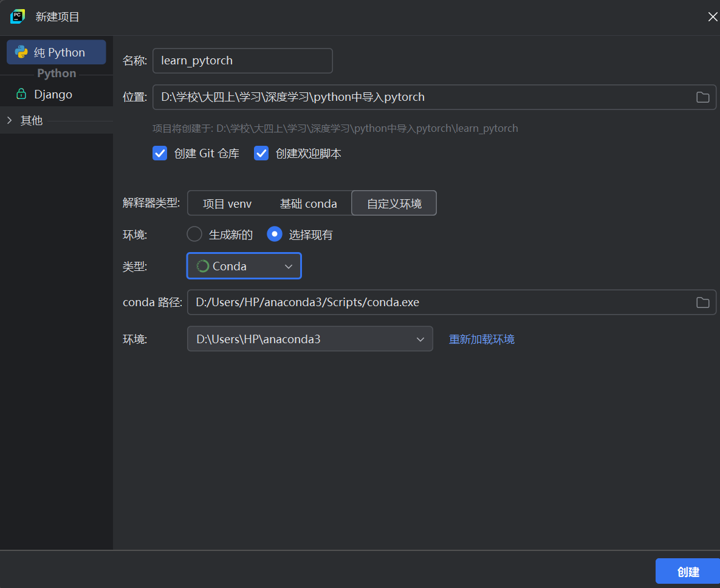Click the Python icon beside 纯 Python

click(x=21, y=52)
